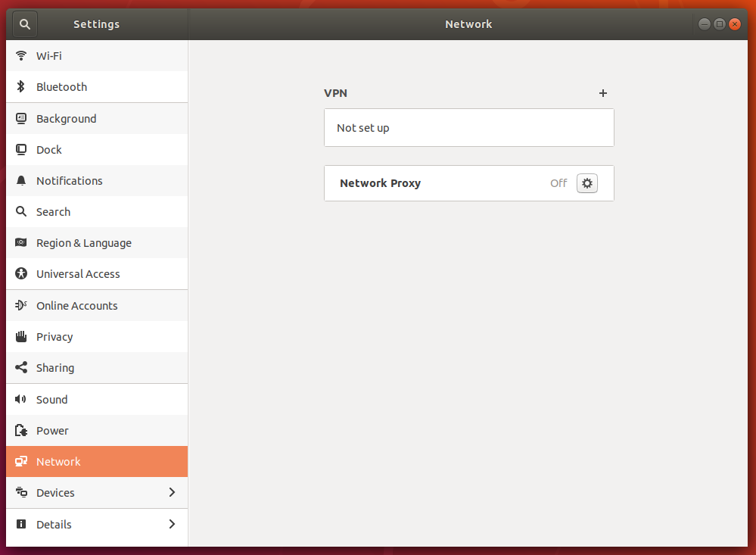Click the Notifications bell icon
This screenshot has width=756, height=555.
point(21,180)
